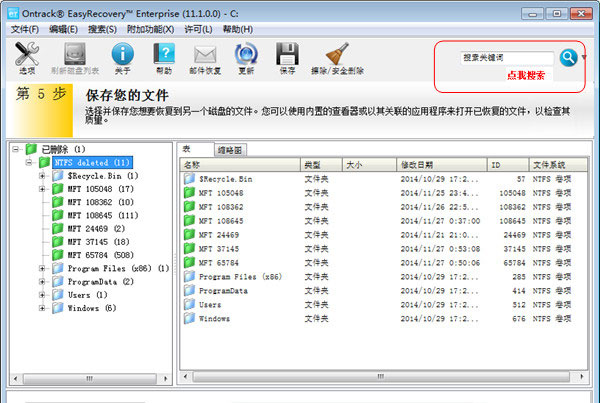Open the 选项 (Options) toolbar icon

(26, 59)
